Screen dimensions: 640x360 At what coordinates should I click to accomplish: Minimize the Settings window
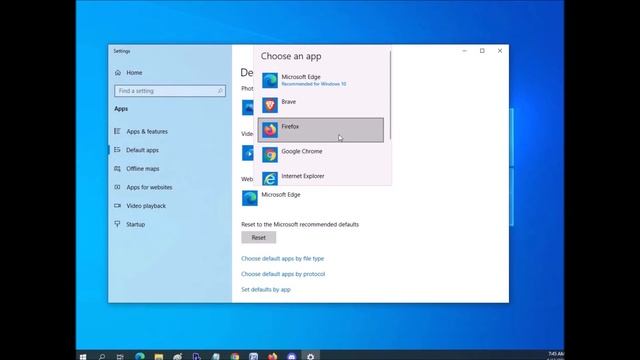[x=464, y=51]
